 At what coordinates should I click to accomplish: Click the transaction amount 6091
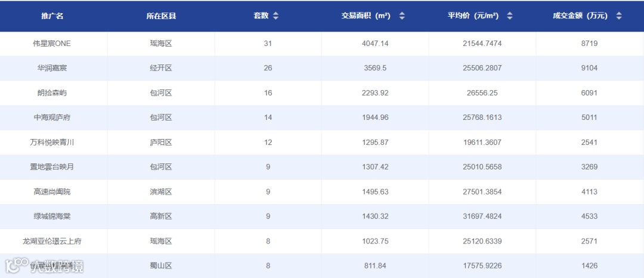pos(589,93)
